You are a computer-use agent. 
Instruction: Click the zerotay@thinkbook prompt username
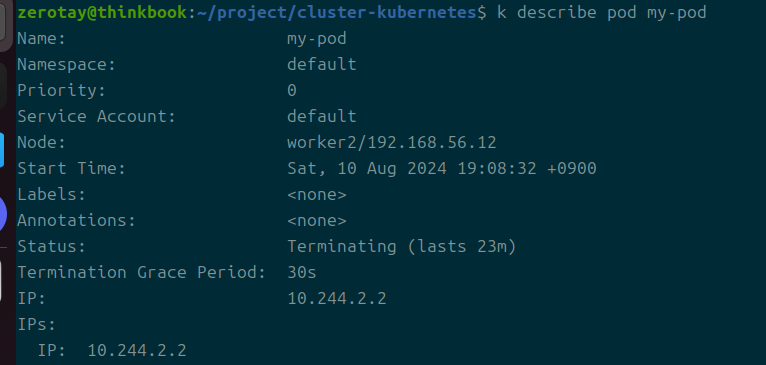pyautogui.click(x=103, y=13)
